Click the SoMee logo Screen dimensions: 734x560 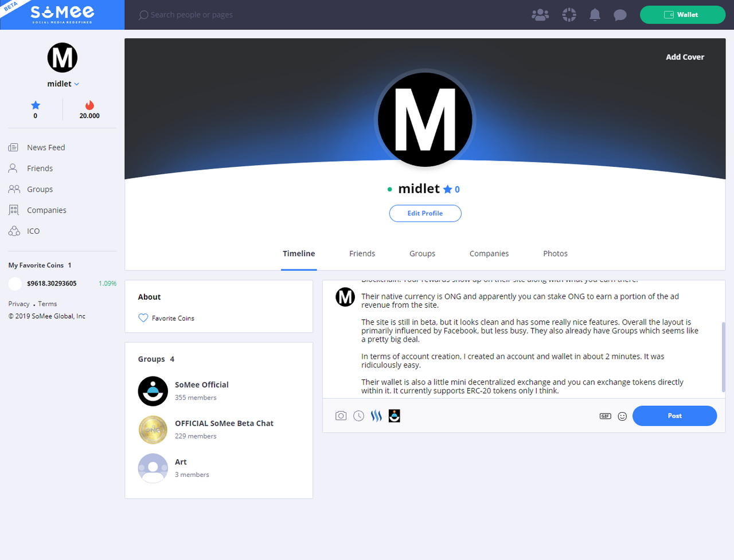tap(62, 14)
